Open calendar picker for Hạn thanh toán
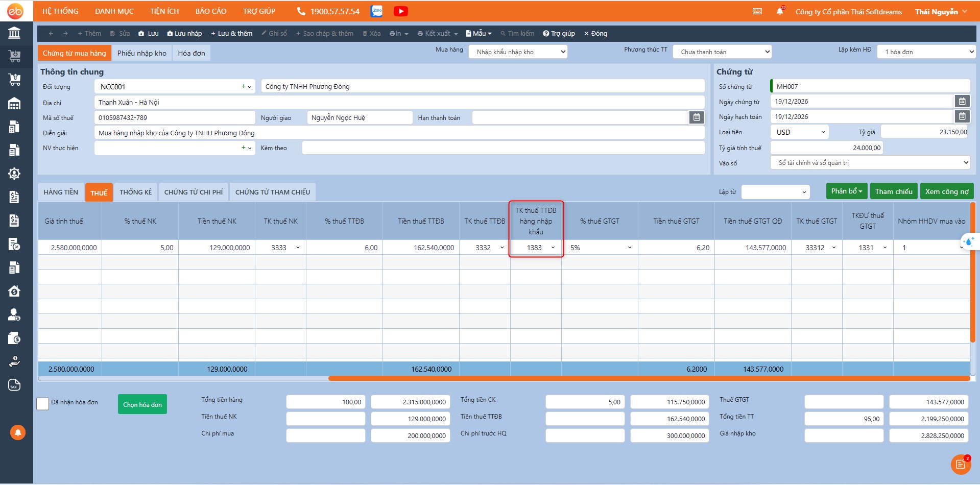This screenshot has width=980, height=485. (697, 117)
